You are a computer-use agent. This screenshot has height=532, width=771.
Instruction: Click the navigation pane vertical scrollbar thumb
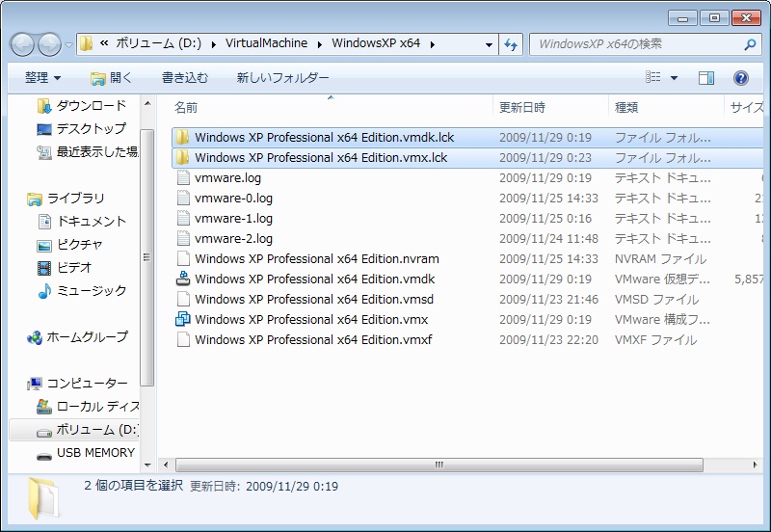click(146, 257)
